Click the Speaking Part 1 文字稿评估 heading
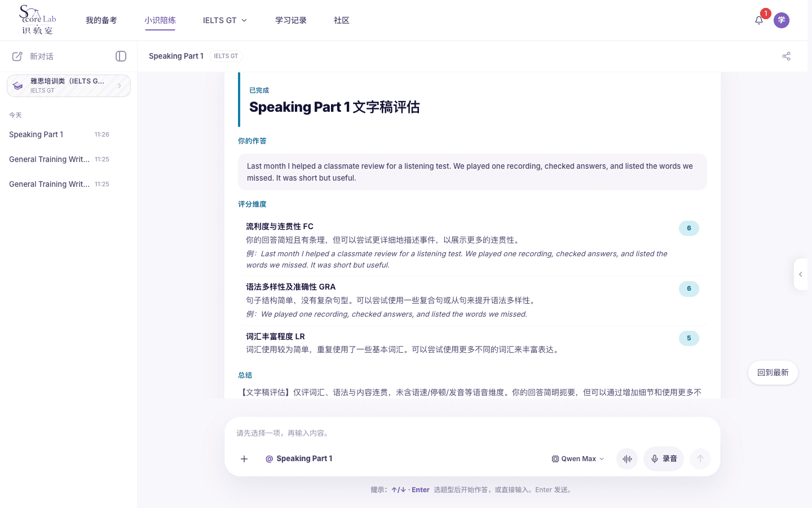This screenshot has height=508, width=812. coord(334,107)
